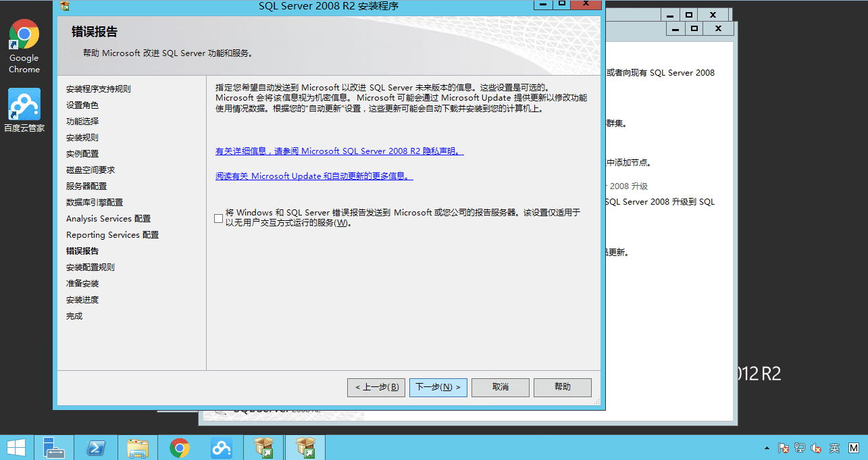Viewport: 868px width, 460px height.
Task: Open the Action Center flag icon in tray
Action: pos(784,447)
